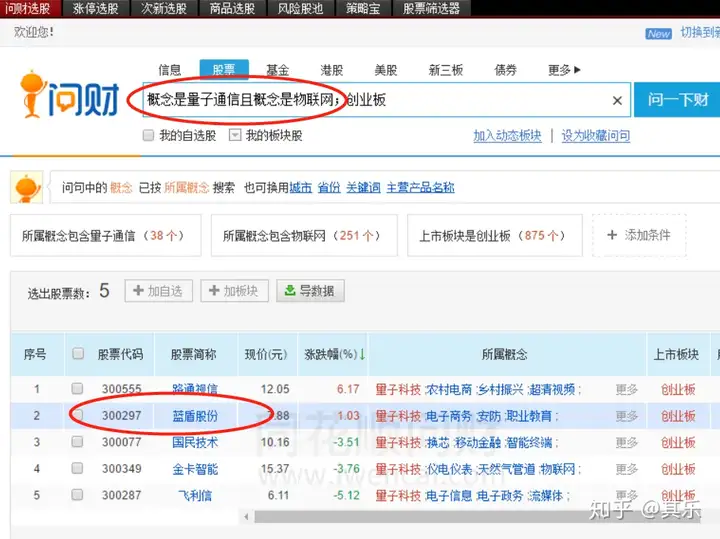Image resolution: width=720 pixels, height=539 pixels.
Task: Sort by 涨跌幅 green arrow
Action: pos(362,354)
